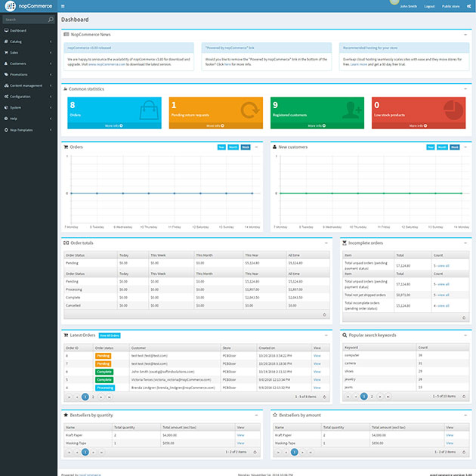Open the settings gears icon in header
Image resolution: width=476 pixels, height=476 pixels.
pyautogui.click(x=468, y=6)
